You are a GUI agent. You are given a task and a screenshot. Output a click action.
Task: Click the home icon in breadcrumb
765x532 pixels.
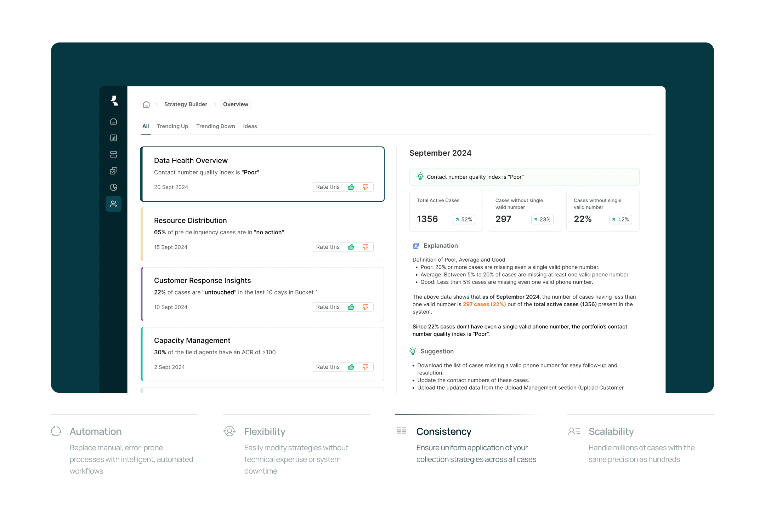point(146,104)
